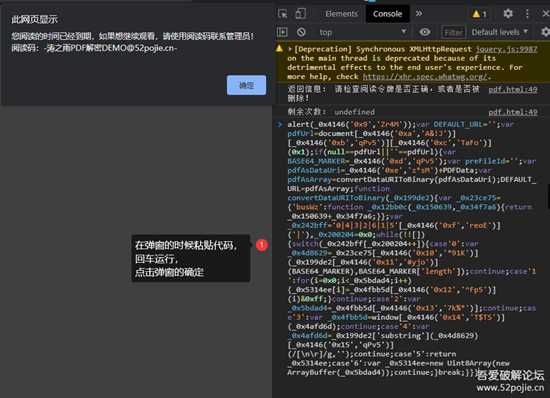Switch to the Console tab

click(x=387, y=14)
